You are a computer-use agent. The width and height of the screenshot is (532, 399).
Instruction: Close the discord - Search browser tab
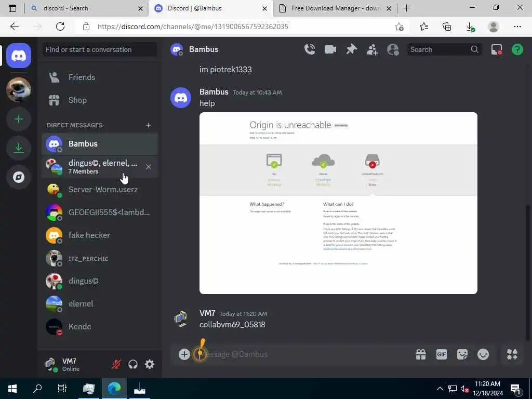pos(140,8)
